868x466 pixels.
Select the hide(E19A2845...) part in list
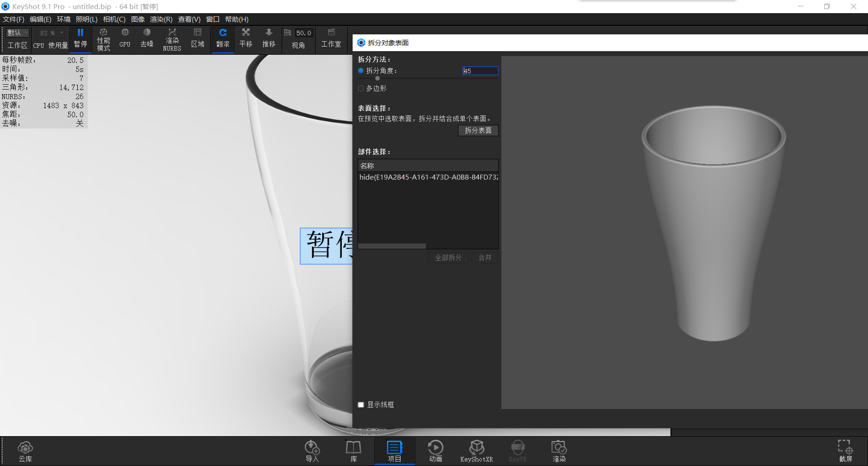[x=428, y=177]
